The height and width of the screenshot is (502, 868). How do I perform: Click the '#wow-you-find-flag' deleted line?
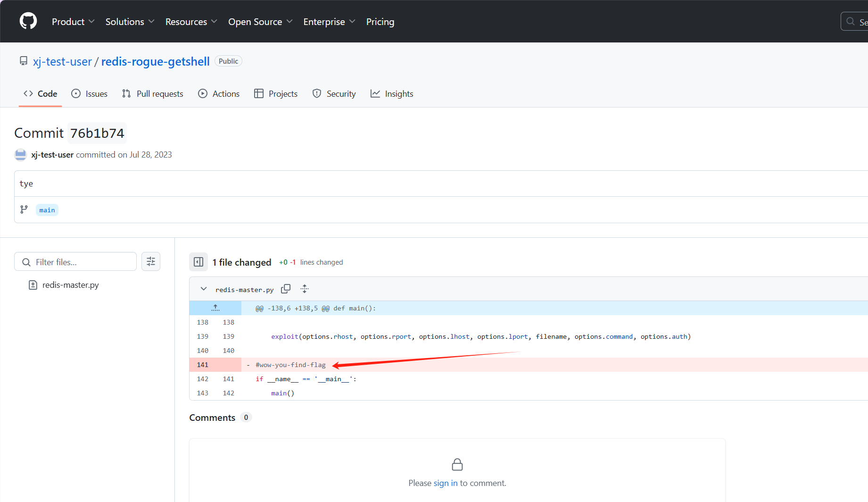290,365
